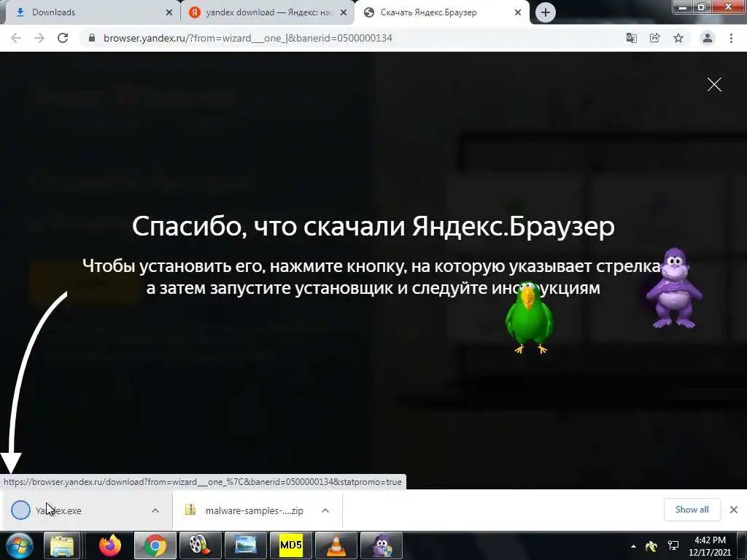Select the Скачать Яндекс.Браузер tab
Image resolution: width=747 pixels, height=560 pixels.
coord(441,12)
